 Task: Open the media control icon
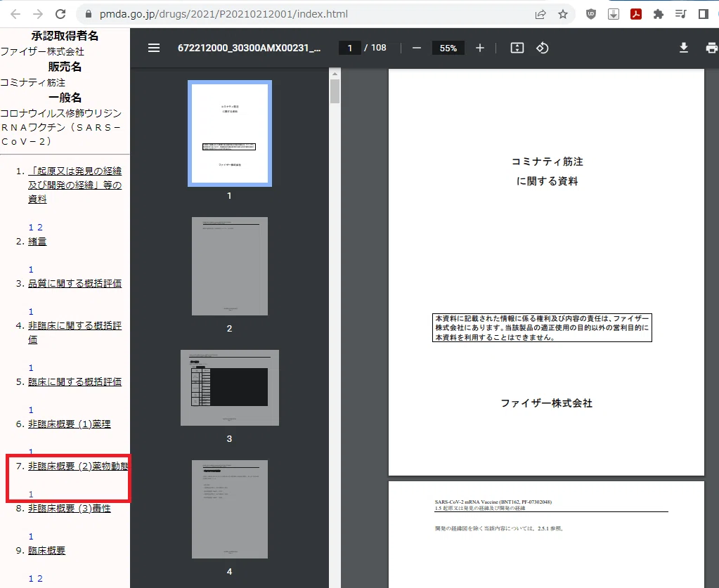pos(680,14)
